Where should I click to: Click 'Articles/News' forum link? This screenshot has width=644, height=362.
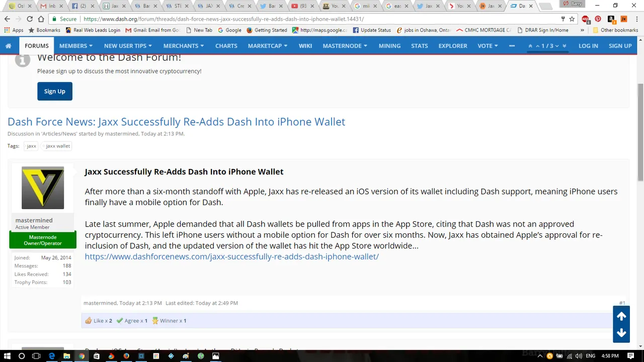59,134
